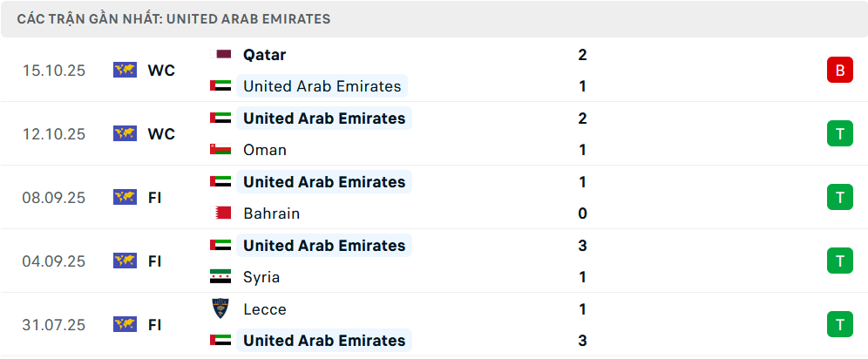Click the Oman flag icon
868x359 pixels.
point(220,149)
